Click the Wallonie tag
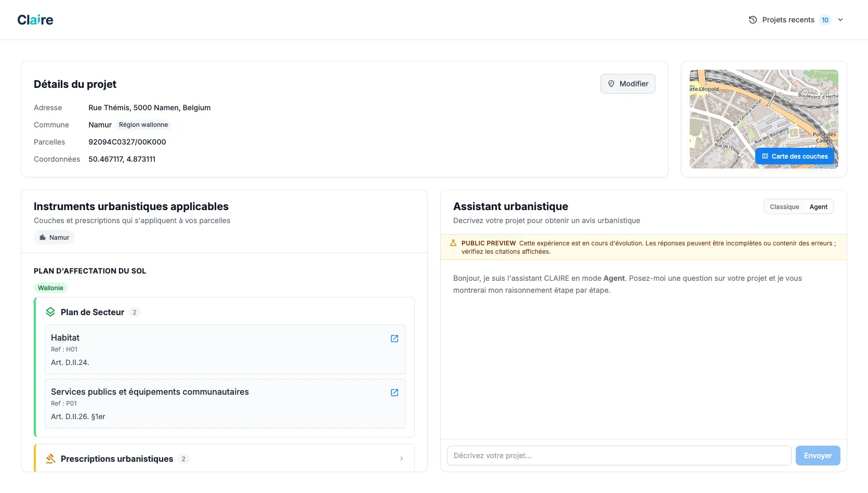This screenshot has width=868, height=493. 50,288
